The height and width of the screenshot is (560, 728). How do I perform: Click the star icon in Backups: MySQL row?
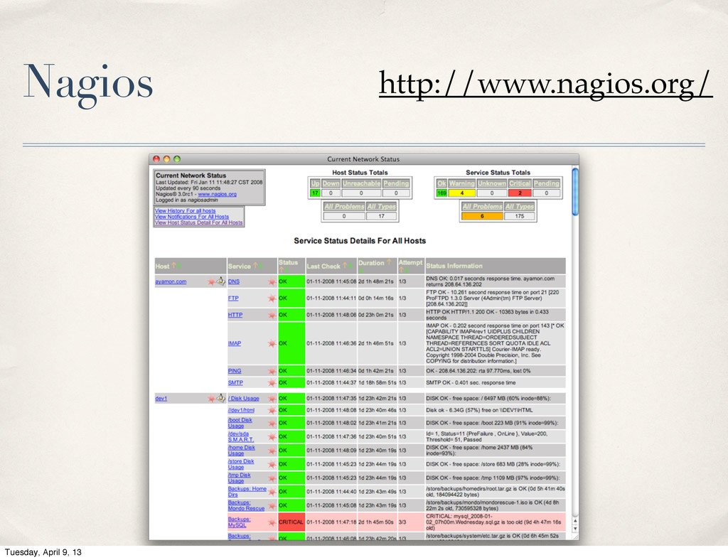point(272,522)
